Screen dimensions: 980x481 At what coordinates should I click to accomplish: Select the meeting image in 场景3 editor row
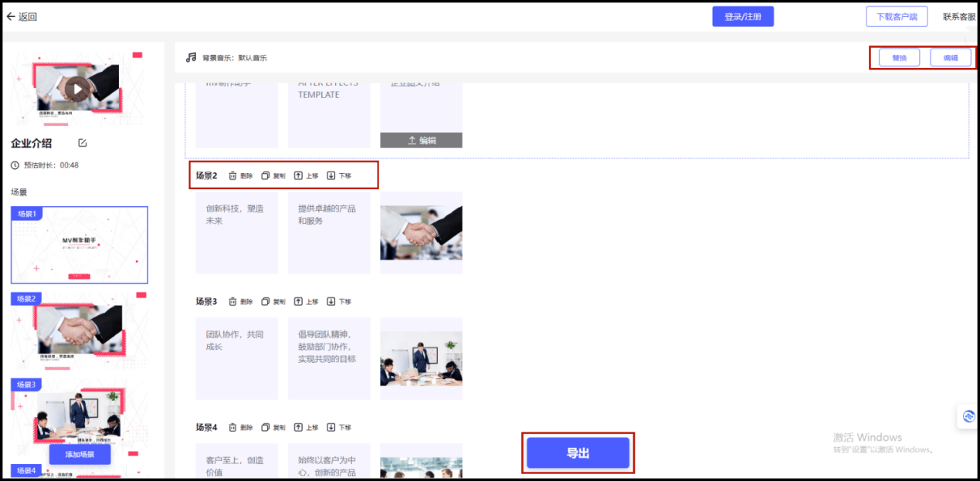point(421,359)
